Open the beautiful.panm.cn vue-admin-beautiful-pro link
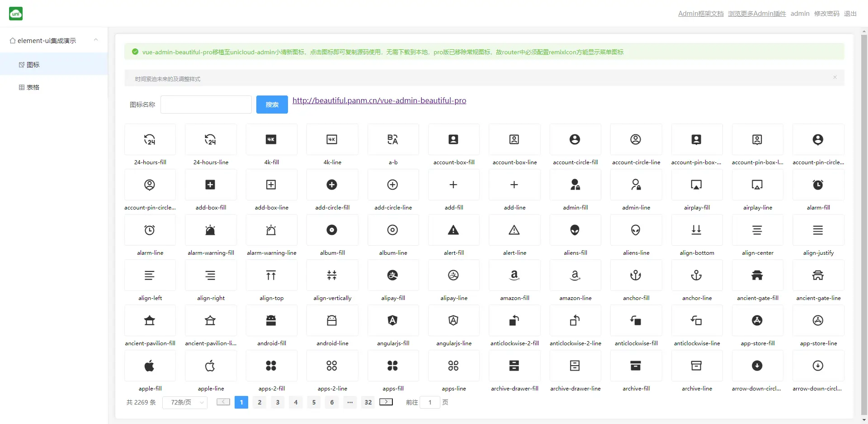This screenshot has width=868, height=424. (379, 100)
